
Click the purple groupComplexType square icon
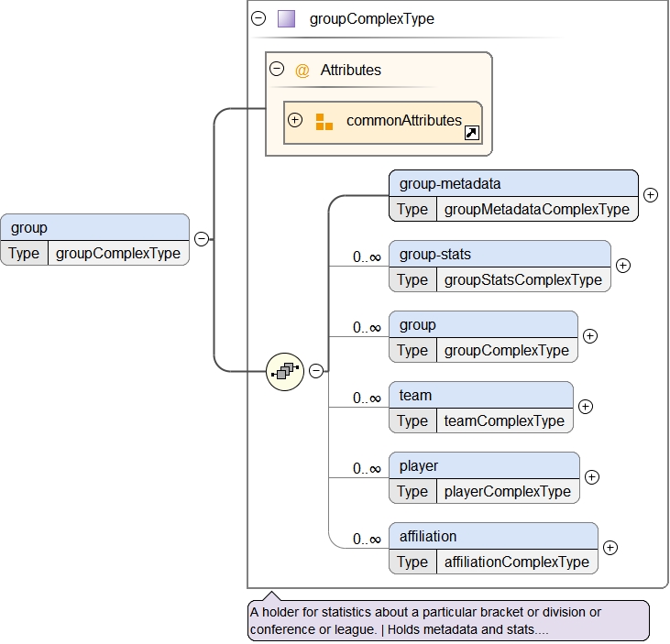(286, 18)
